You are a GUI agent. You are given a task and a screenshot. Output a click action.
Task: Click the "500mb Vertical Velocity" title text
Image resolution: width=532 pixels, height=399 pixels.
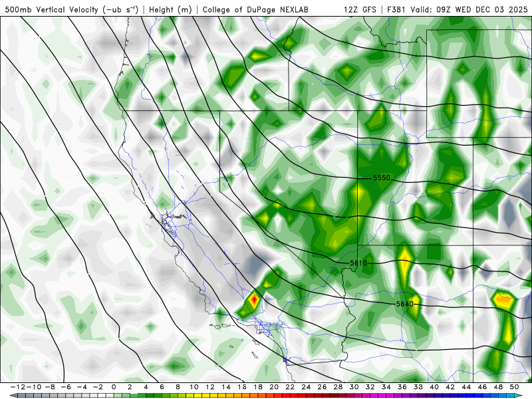(51, 9)
